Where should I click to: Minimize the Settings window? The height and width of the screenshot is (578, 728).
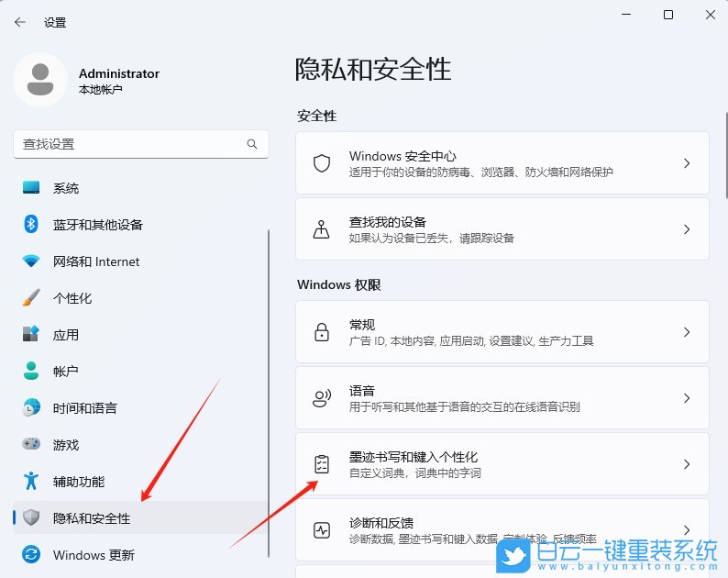point(626,15)
